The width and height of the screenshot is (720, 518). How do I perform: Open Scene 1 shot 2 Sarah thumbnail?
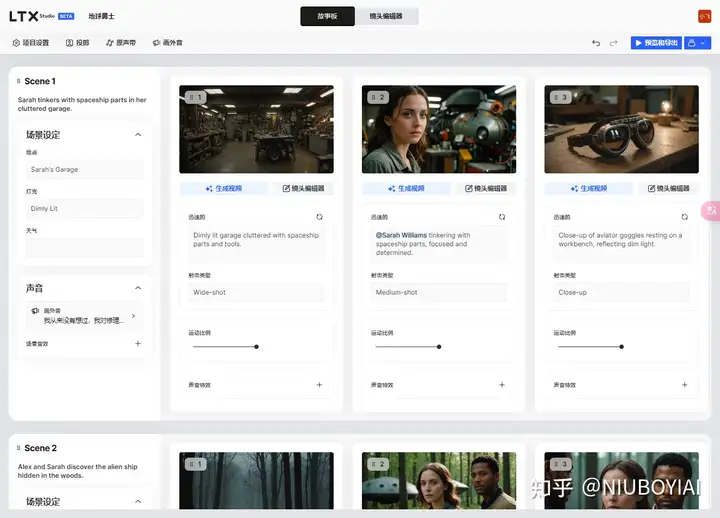[x=439, y=129]
